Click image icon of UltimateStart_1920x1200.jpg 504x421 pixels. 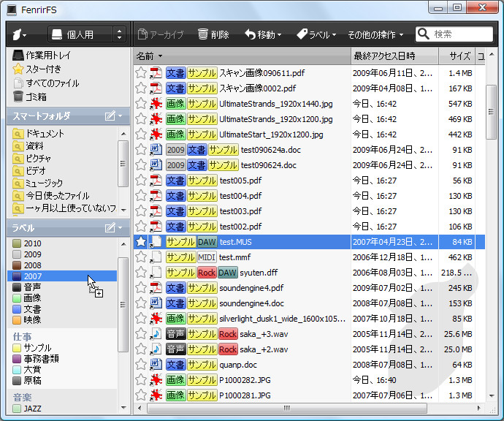(156, 134)
